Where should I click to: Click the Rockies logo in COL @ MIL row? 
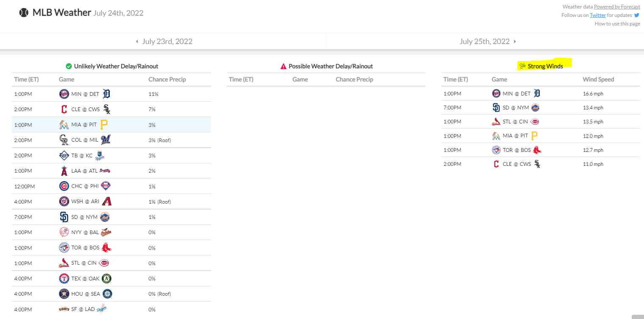pos(64,140)
